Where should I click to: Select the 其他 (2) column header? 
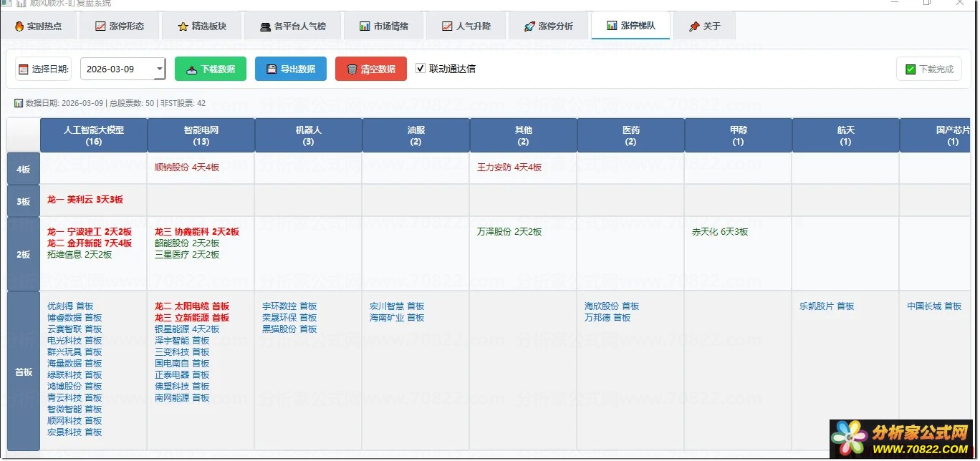524,135
